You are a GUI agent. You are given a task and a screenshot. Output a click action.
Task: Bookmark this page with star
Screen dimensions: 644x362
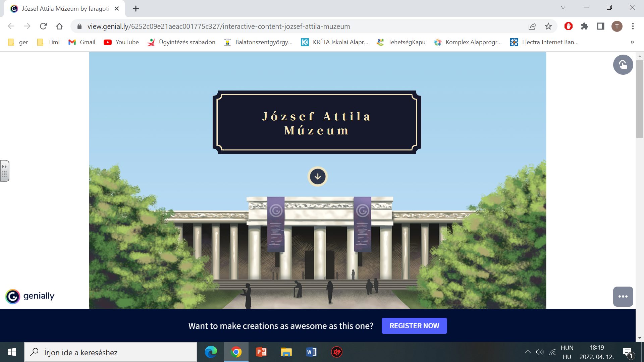click(x=548, y=26)
